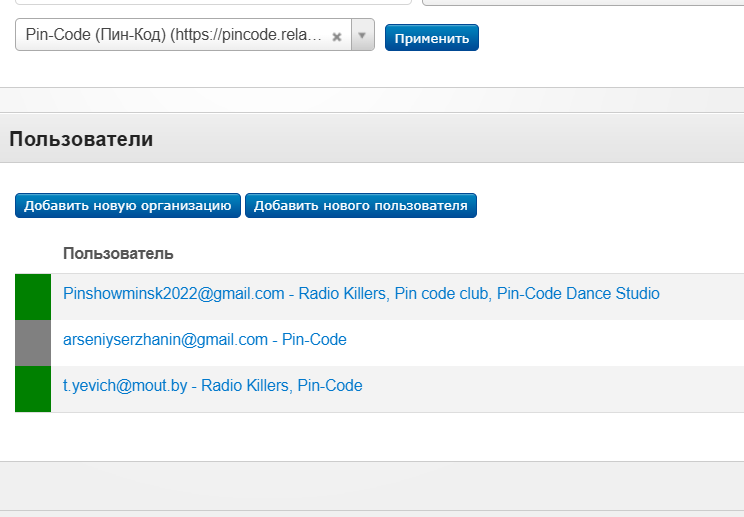Select the empty area of the t.yevich@mout.by row
This screenshot has width=744, height=517.
tap(553, 389)
